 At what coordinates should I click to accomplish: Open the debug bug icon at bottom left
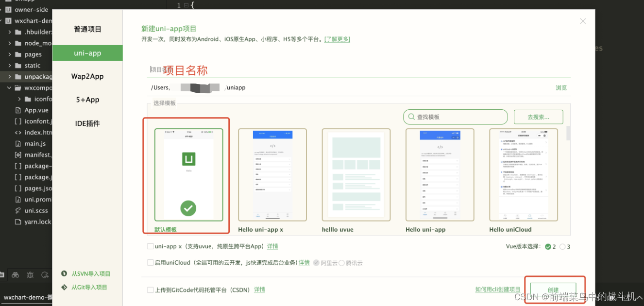[30, 275]
